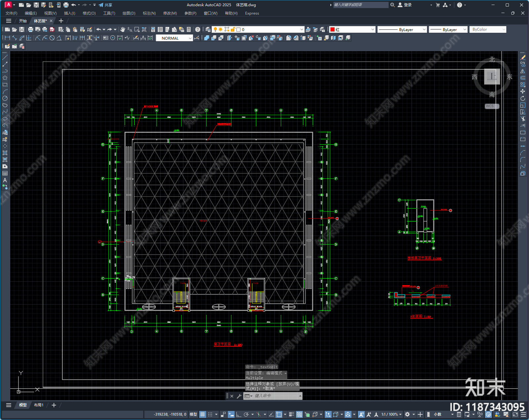Viewport: 529px width, 420px height.
Task: Open the layer dropdown showing layer 0
Action: tap(258, 29)
